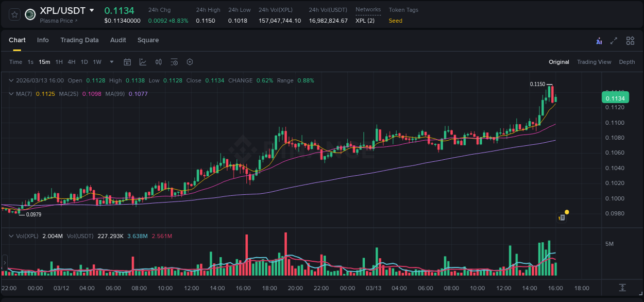
Task: Click the 0.1134 price label on axis
Action: [x=615, y=97]
